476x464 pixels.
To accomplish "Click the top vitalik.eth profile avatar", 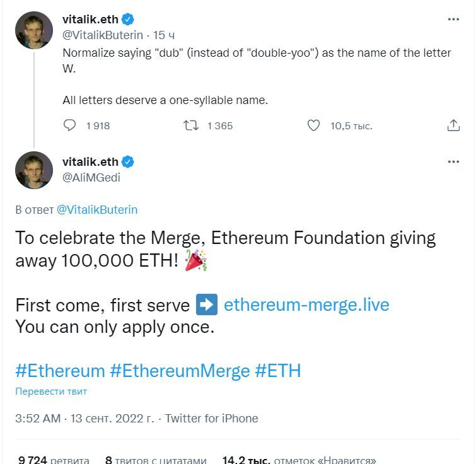I will 34,30.
